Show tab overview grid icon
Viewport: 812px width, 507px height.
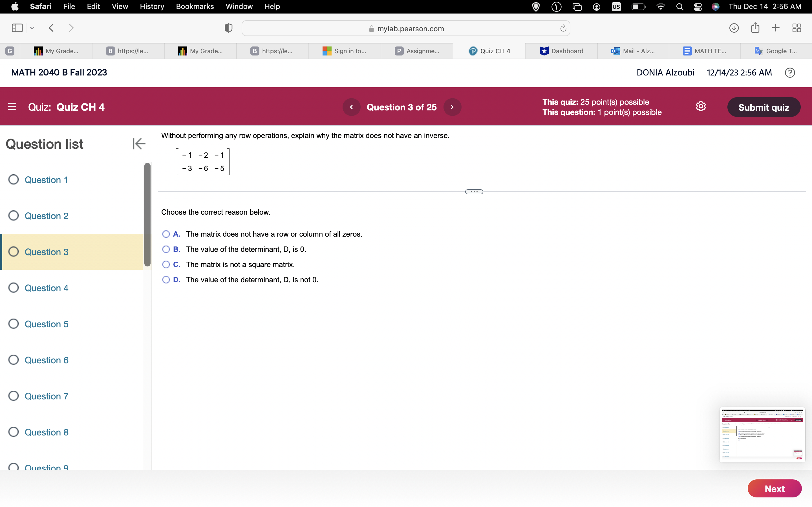coord(796,28)
